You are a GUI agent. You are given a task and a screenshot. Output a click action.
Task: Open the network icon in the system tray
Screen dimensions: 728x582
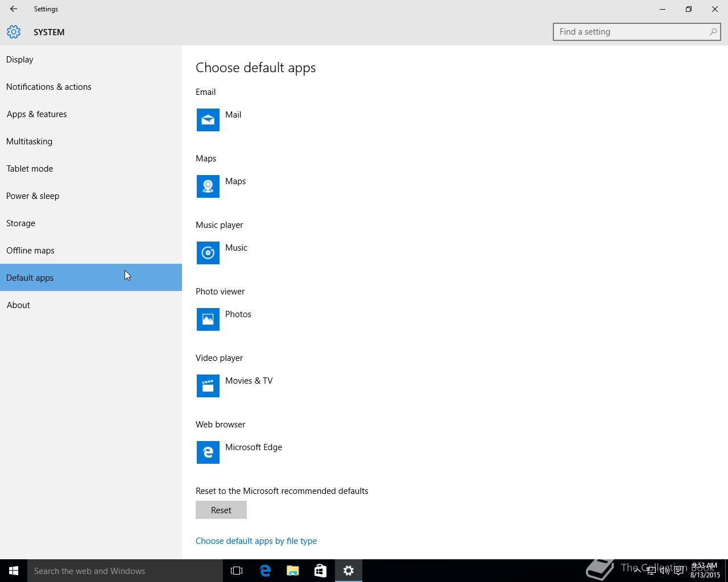pos(651,571)
